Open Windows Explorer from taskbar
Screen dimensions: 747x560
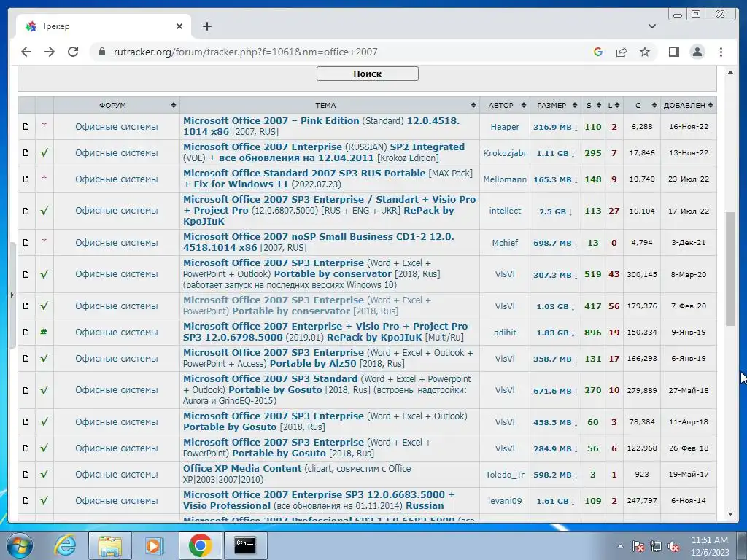tap(110, 545)
